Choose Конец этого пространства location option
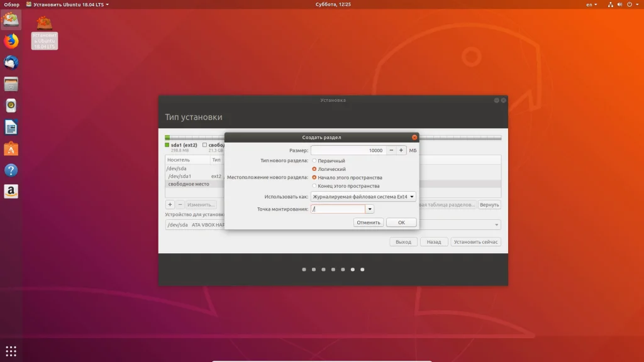 pos(314,186)
